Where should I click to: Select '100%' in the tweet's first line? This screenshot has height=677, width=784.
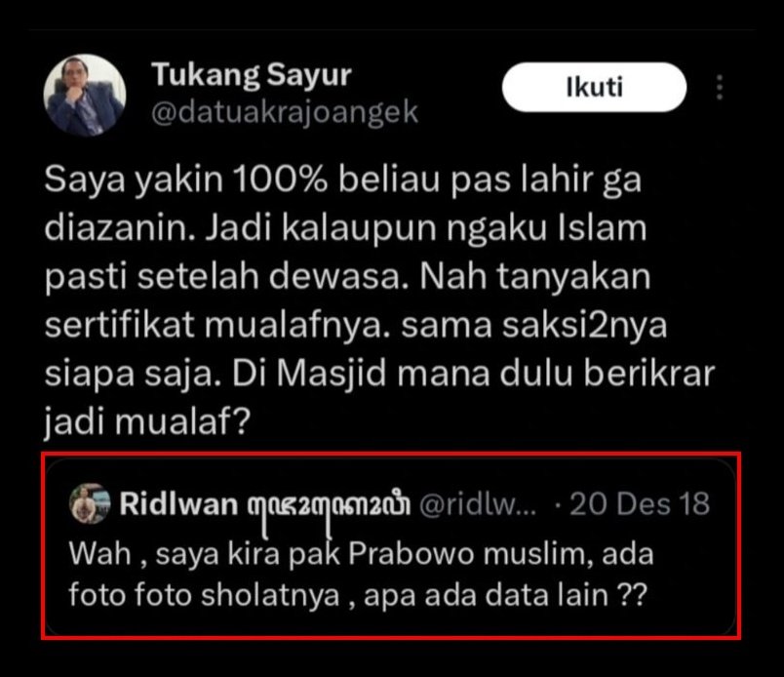click(x=280, y=179)
